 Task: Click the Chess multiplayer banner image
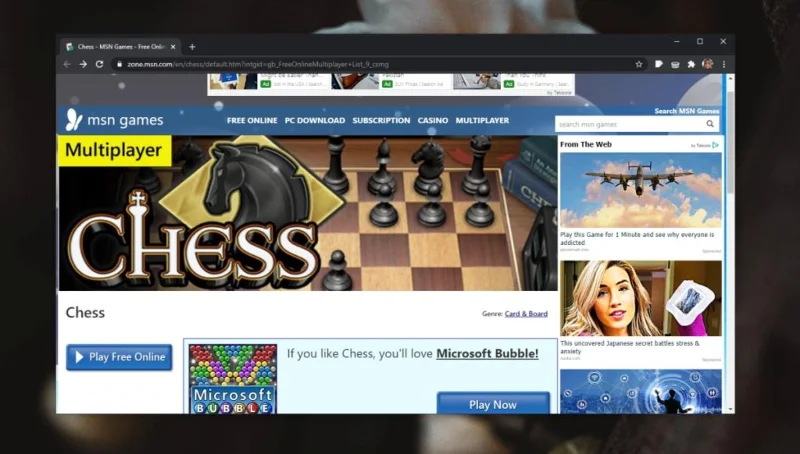[x=308, y=213]
